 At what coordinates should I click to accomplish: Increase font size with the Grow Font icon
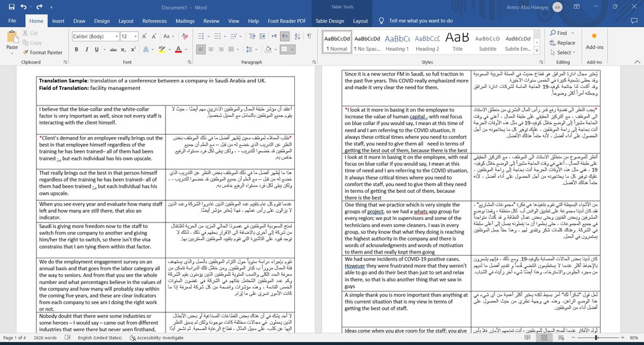(144, 36)
